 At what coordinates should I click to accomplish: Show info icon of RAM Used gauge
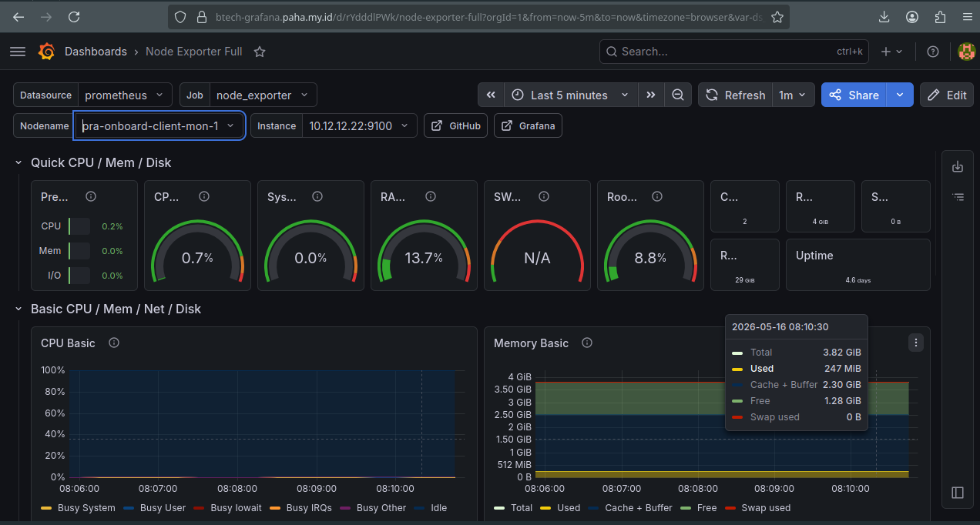(x=431, y=197)
